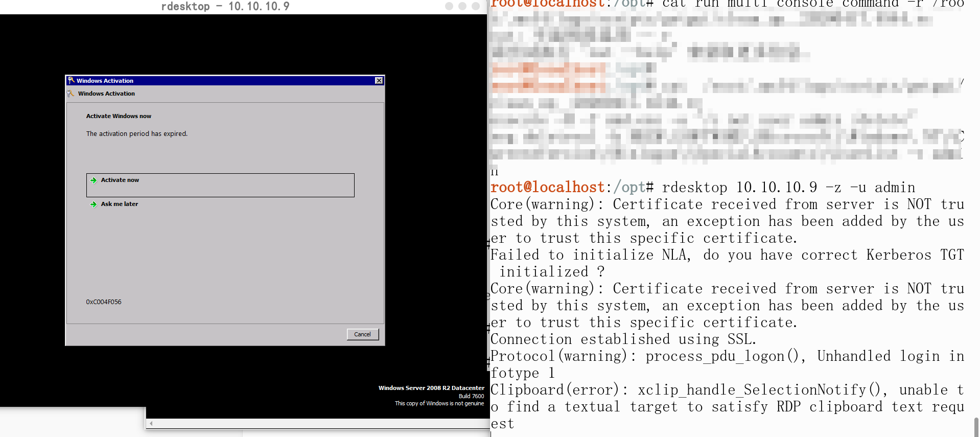Click the Activate now option
The height and width of the screenshot is (437, 980).
coord(220,185)
